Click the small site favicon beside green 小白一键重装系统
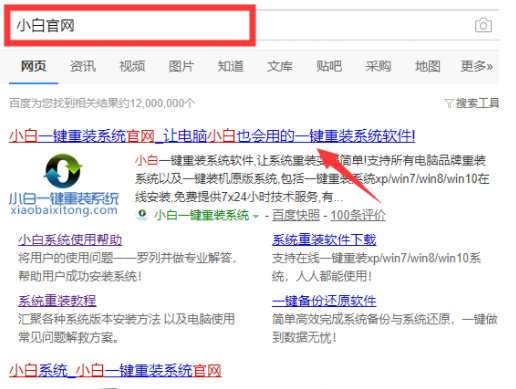This screenshot has width=516, height=389. coord(143,214)
